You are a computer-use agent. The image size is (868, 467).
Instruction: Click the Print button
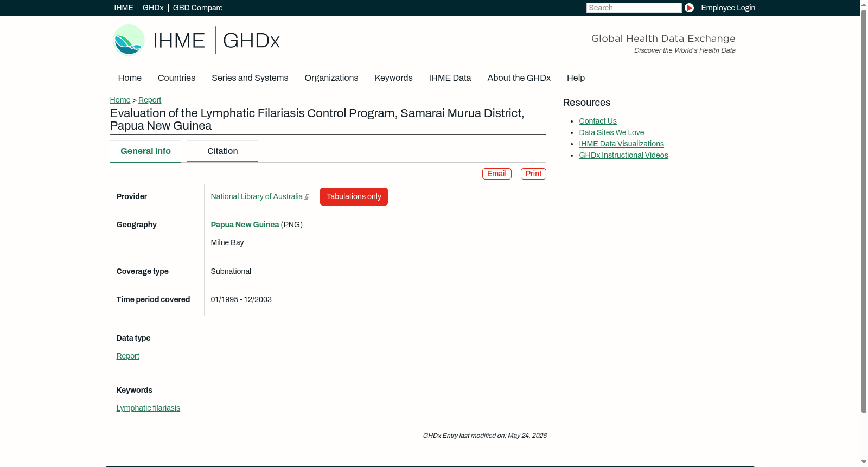533,174
